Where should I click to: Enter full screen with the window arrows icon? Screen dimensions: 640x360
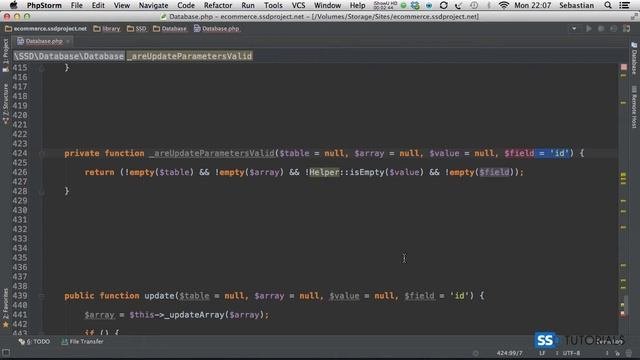coord(634,16)
